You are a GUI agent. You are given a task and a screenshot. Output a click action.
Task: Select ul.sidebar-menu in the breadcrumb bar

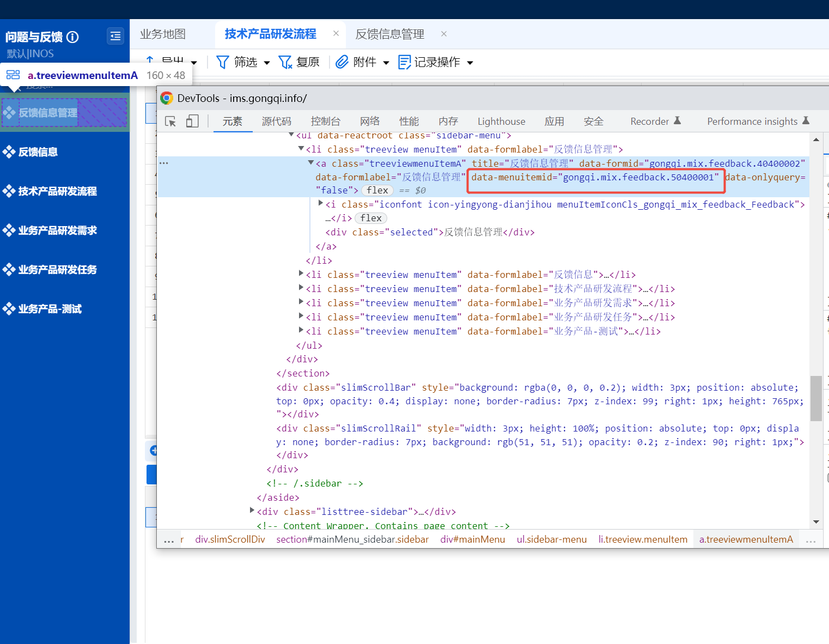551,539
